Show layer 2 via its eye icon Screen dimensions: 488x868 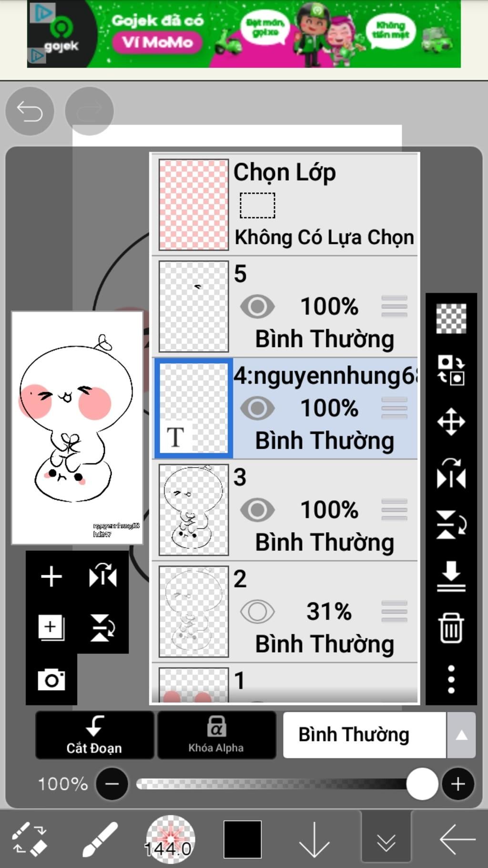click(x=257, y=611)
